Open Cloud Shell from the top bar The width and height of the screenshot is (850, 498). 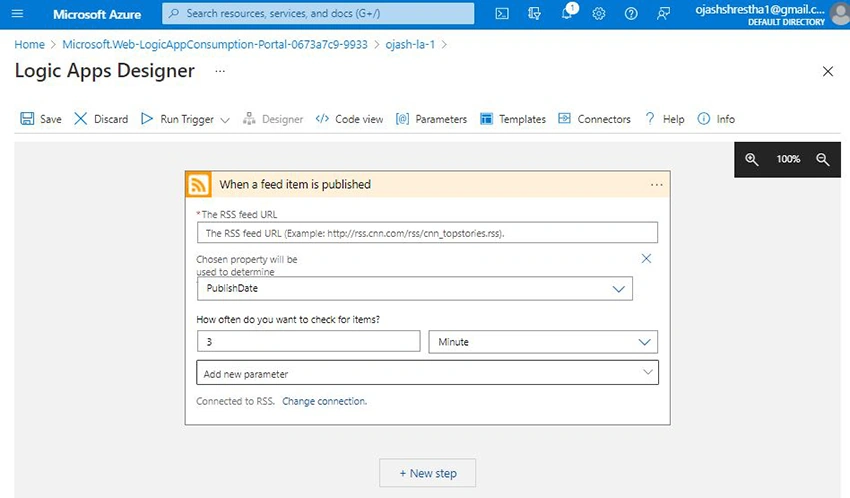click(x=502, y=14)
